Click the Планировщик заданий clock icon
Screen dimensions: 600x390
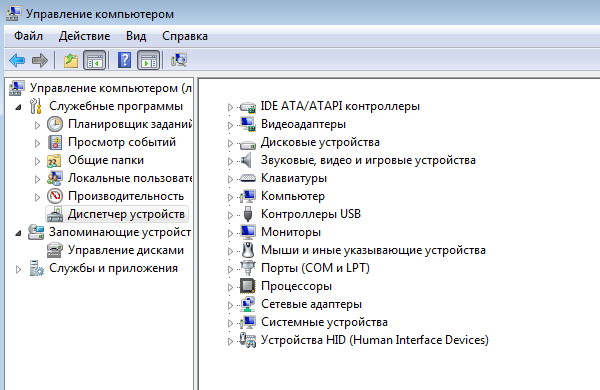point(55,124)
